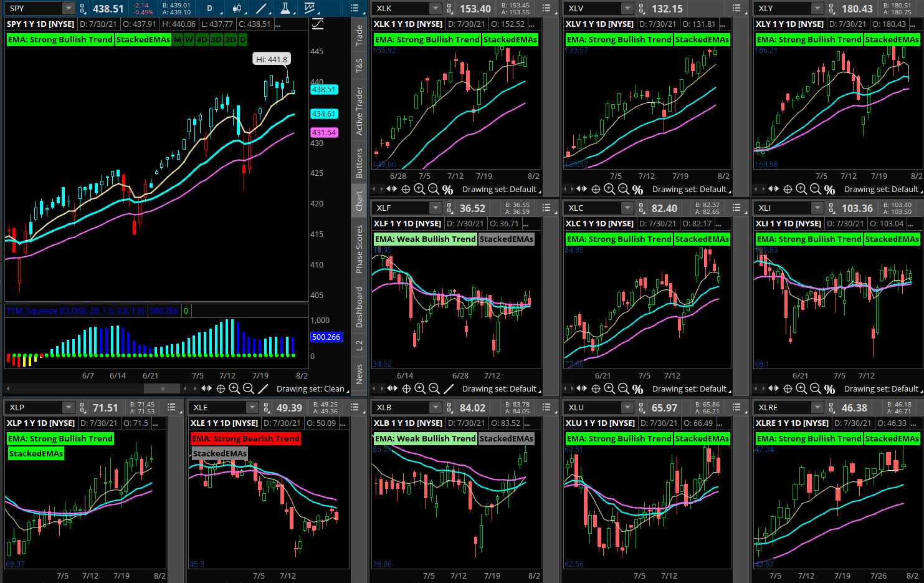
Task: Toggle the W timeframe label on SPY
Action: click(x=189, y=39)
